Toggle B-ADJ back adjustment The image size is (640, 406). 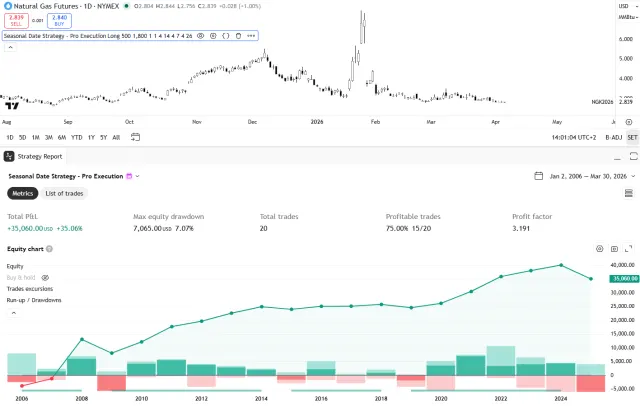click(x=613, y=138)
